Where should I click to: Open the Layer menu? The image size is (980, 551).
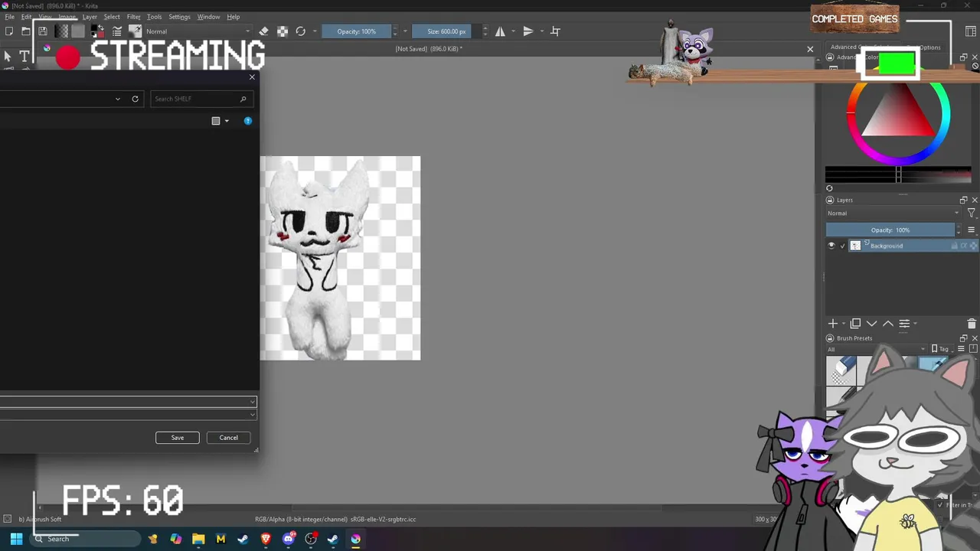coord(90,17)
